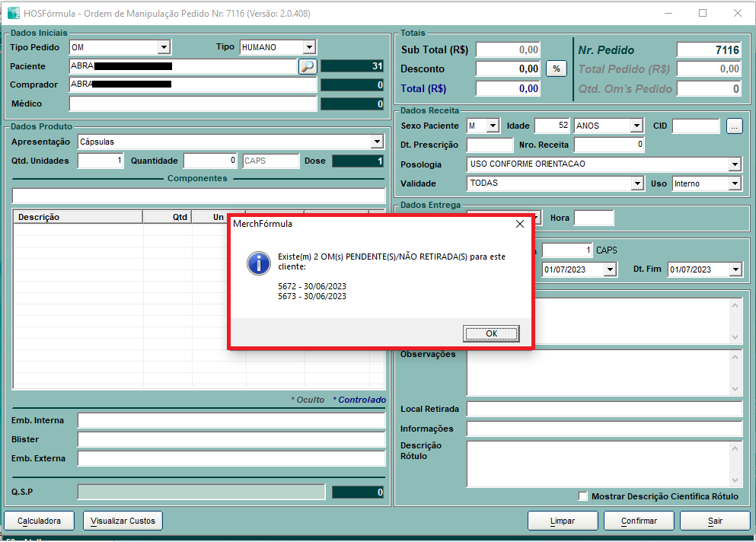Click the blue information icon in dialog
This screenshot has height=542, width=756.
click(x=259, y=264)
